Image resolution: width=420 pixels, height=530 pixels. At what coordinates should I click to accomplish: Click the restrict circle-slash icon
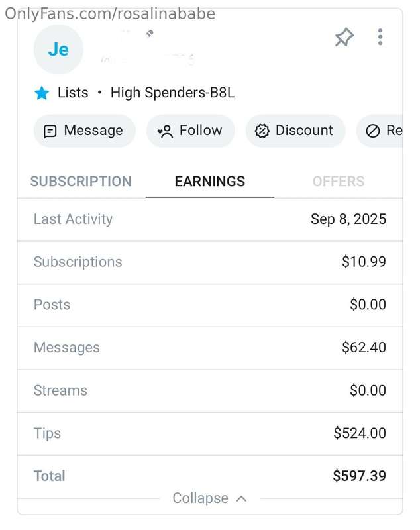pyautogui.click(x=373, y=131)
